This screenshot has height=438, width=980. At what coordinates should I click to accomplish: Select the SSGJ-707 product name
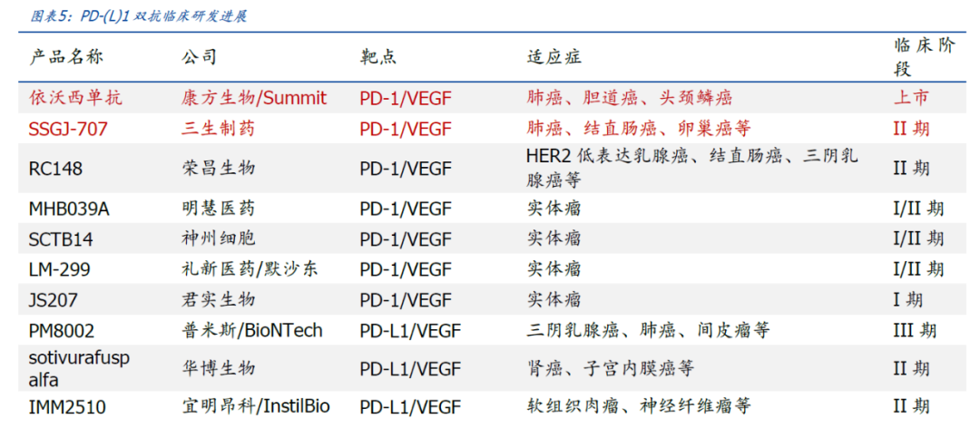68,130
